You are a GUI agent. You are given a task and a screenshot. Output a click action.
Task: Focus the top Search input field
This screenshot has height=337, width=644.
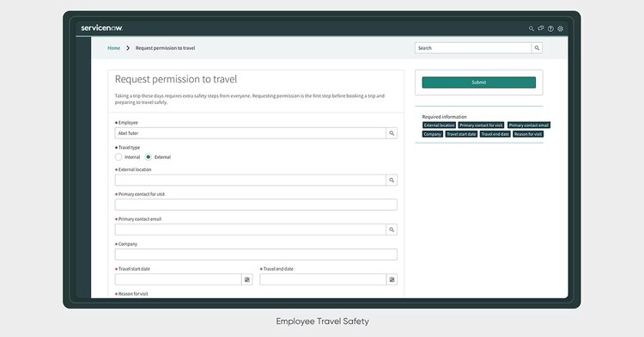click(473, 48)
